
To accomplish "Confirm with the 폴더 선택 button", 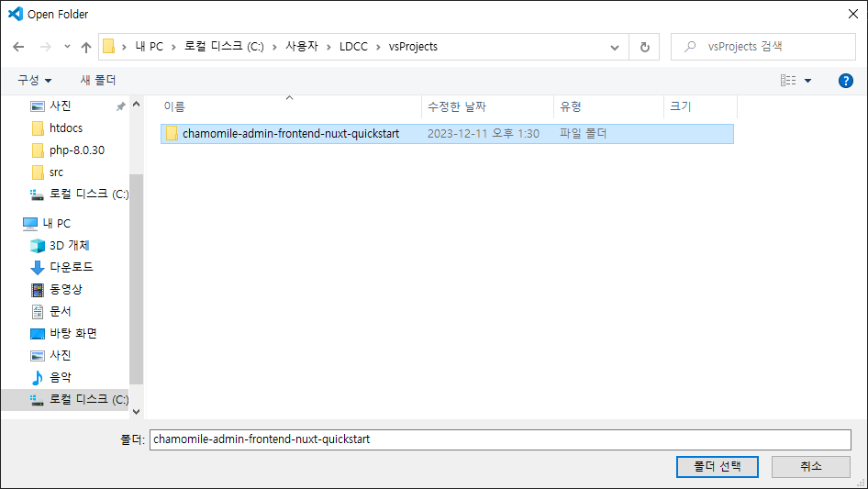I will tap(717, 466).
